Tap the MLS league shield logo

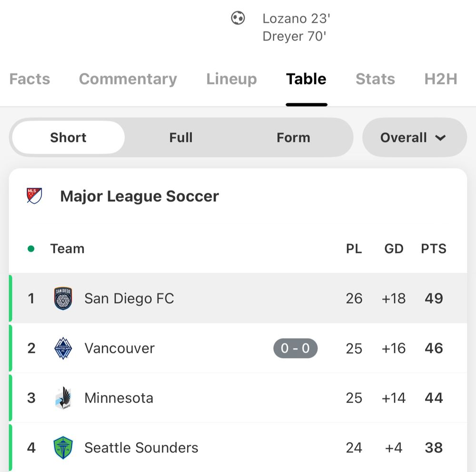click(34, 196)
